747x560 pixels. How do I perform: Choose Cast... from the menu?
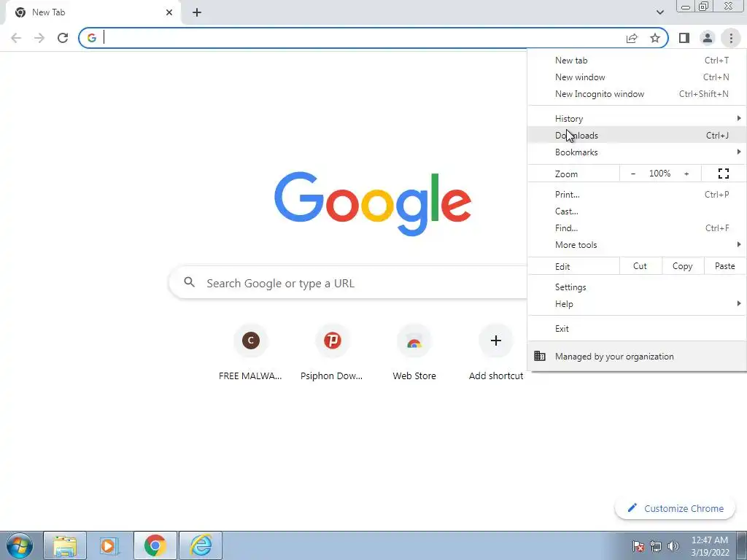click(x=637, y=211)
